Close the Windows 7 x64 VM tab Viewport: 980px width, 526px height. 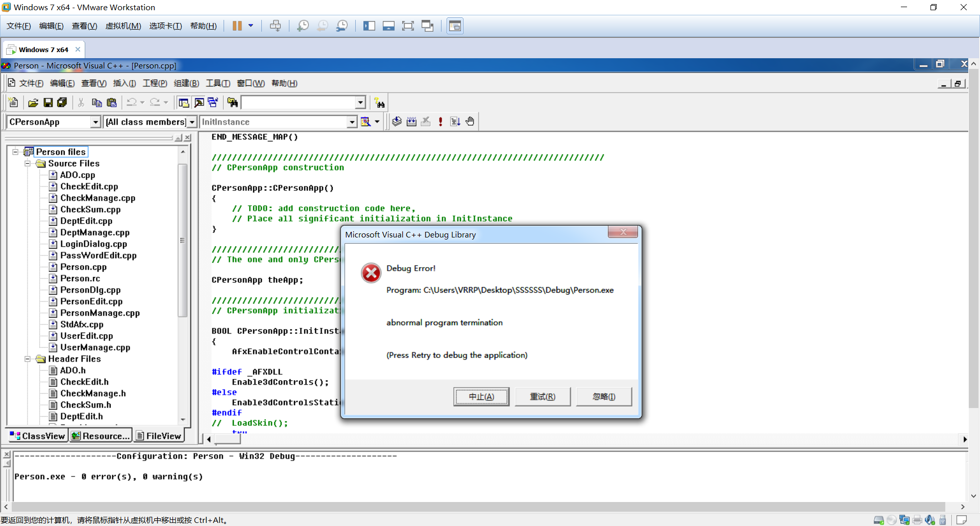tap(78, 50)
